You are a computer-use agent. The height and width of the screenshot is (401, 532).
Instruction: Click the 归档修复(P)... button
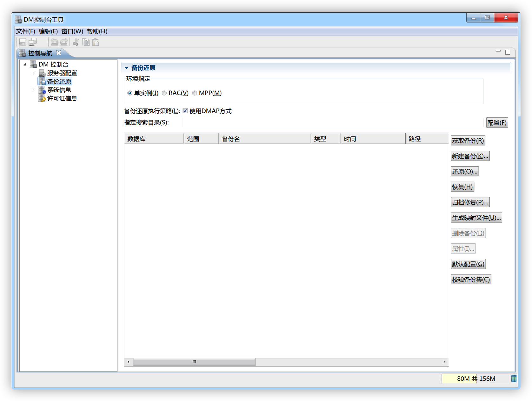tap(470, 202)
